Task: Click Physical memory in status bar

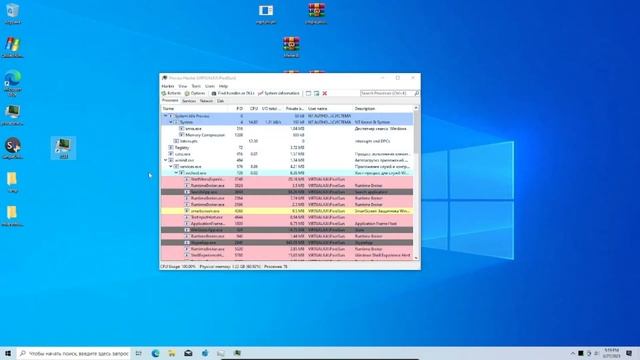Action: click(230, 267)
